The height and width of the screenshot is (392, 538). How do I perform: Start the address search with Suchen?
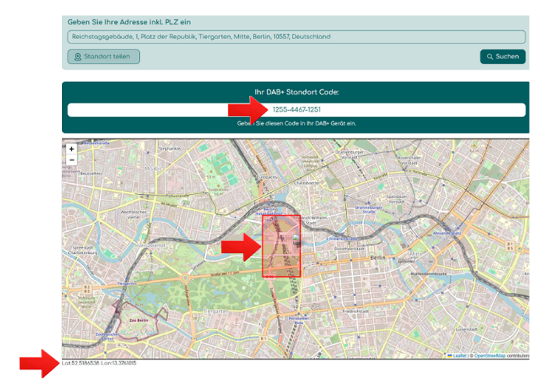(503, 57)
